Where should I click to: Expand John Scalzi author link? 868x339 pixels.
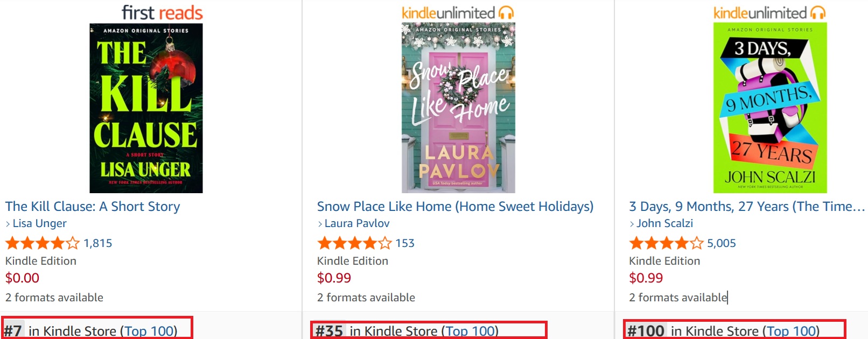[664, 223]
